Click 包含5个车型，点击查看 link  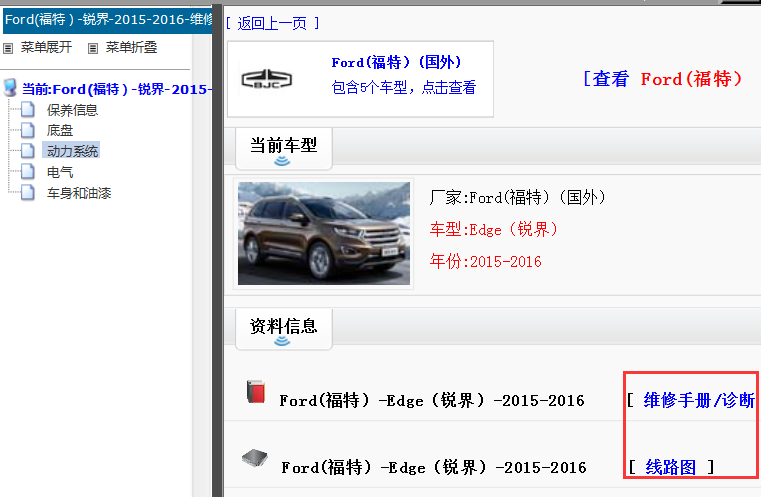[x=403, y=87]
